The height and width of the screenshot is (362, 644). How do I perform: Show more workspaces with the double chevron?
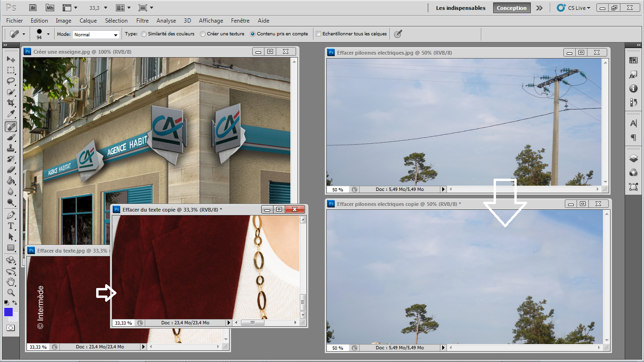pos(539,8)
